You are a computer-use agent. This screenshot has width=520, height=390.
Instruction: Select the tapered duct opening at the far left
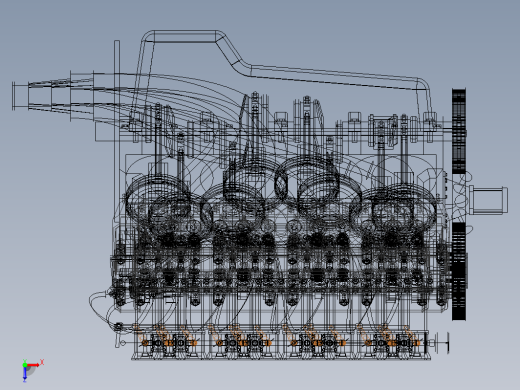tap(21, 96)
